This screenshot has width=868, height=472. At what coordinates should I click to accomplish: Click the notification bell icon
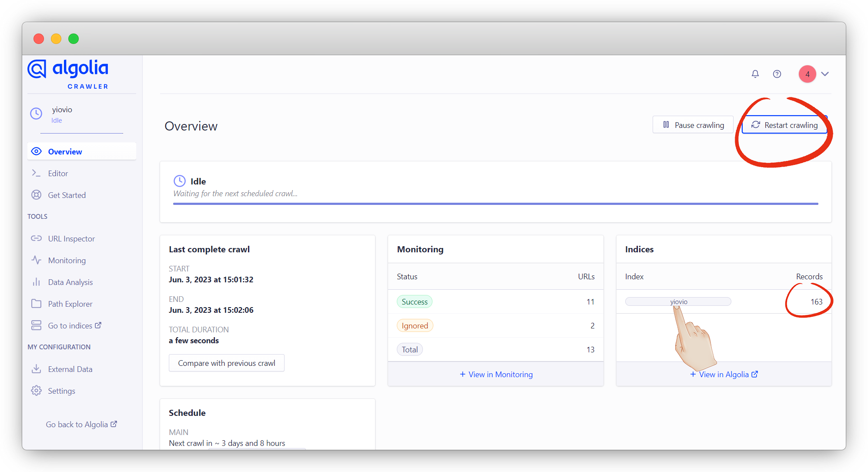pos(755,74)
